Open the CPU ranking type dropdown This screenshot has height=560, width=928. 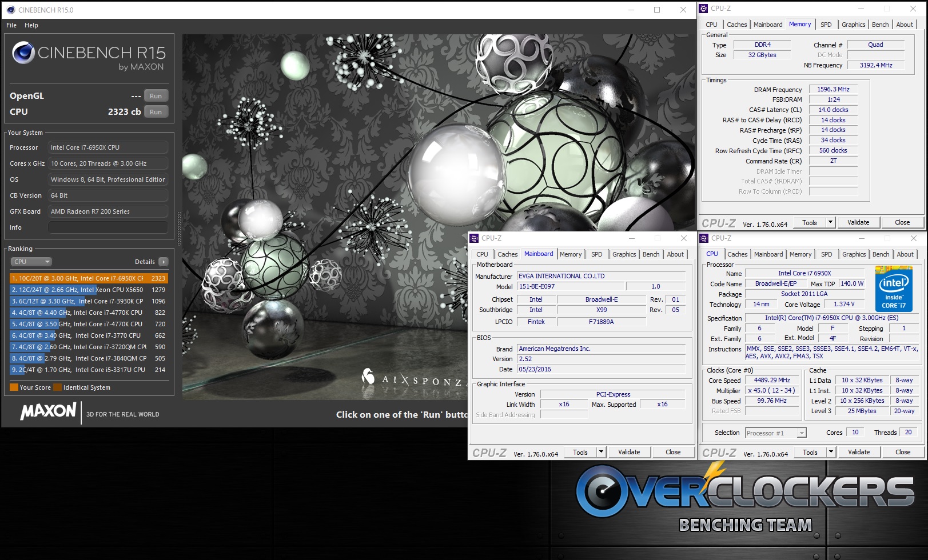click(31, 262)
